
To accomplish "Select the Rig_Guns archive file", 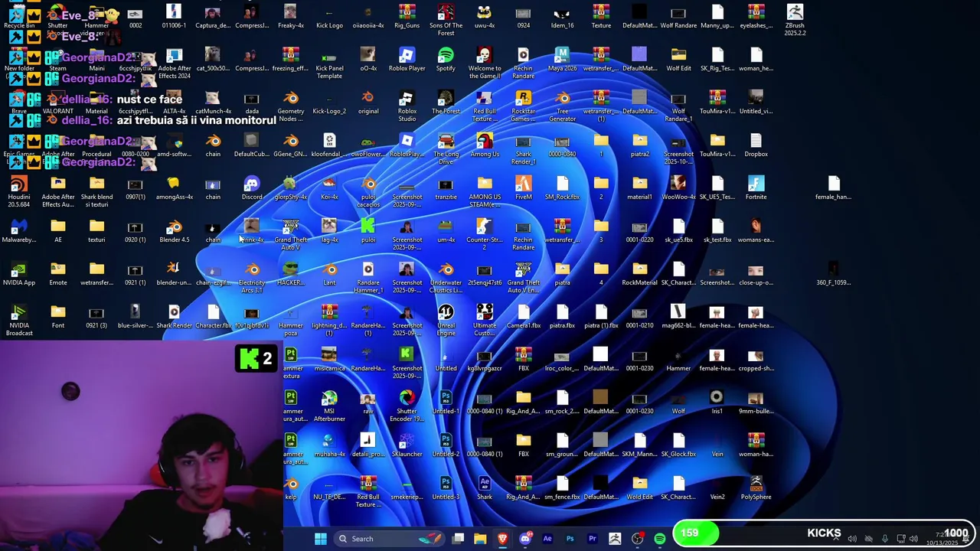I will tap(407, 17).
